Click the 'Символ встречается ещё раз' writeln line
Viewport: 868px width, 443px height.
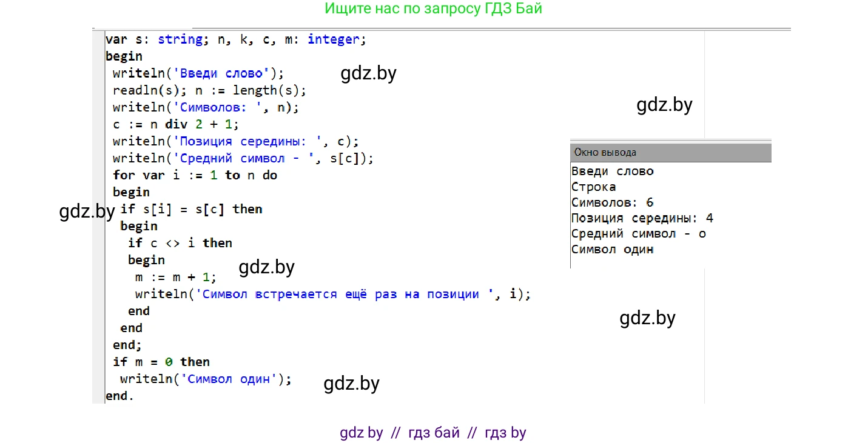coord(332,294)
